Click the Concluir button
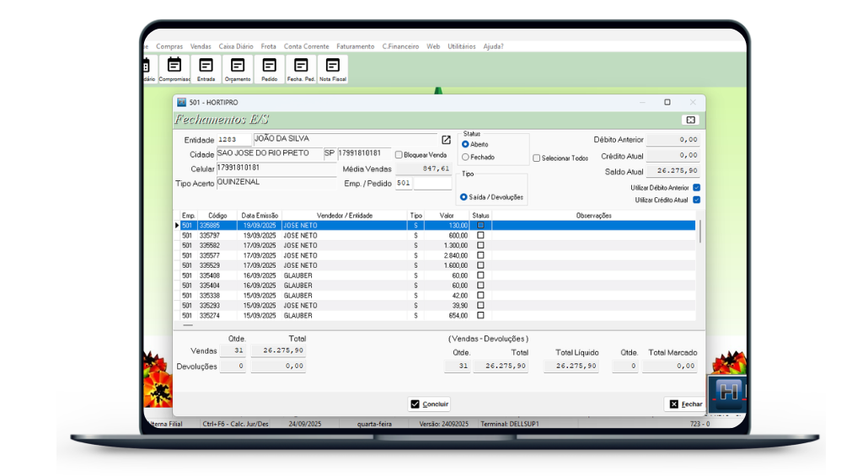Screen dimensions: 868x476 (429, 404)
